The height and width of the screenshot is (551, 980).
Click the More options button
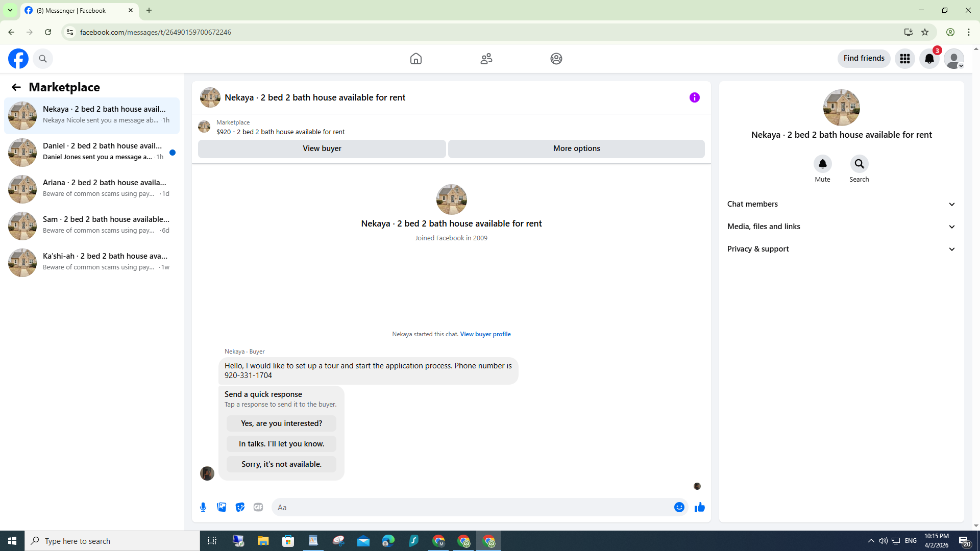(x=576, y=148)
